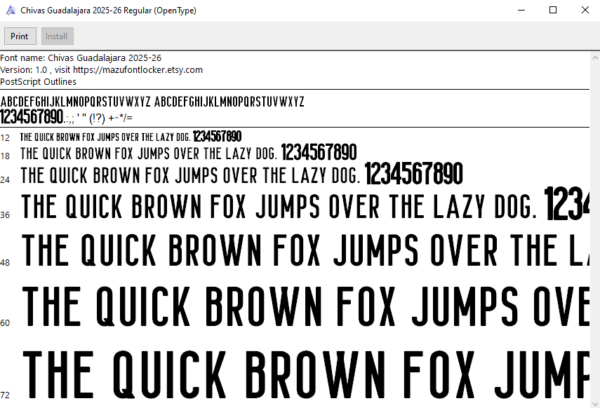The width and height of the screenshot is (600, 408).
Task: Click the 36-point quick brown fox sample
Action: pyautogui.click(x=305, y=205)
